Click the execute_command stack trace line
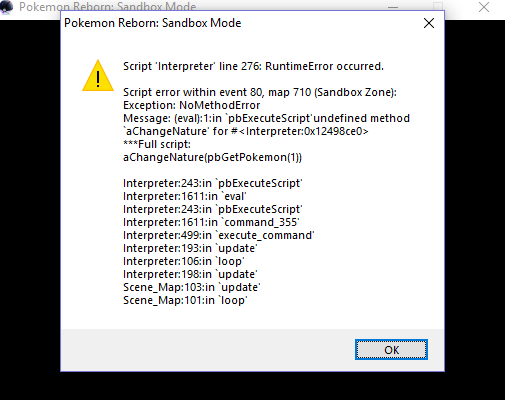The image size is (505, 400). coord(219,235)
